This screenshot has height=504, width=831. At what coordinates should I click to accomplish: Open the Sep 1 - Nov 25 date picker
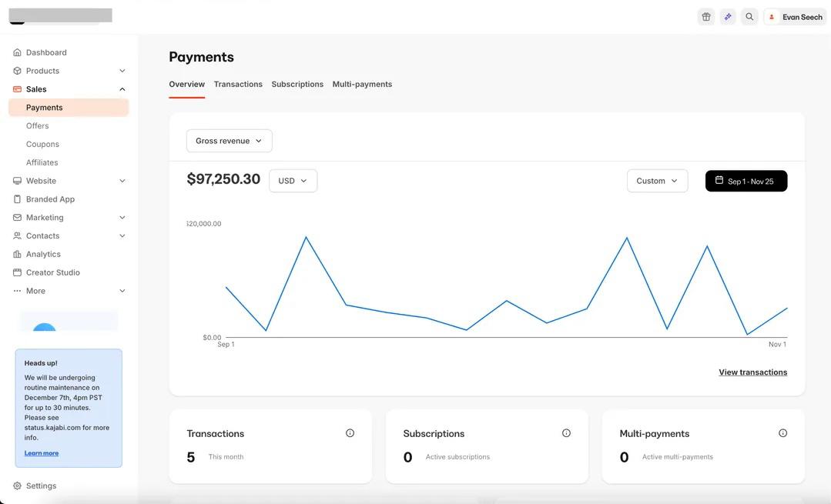[746, 181]
